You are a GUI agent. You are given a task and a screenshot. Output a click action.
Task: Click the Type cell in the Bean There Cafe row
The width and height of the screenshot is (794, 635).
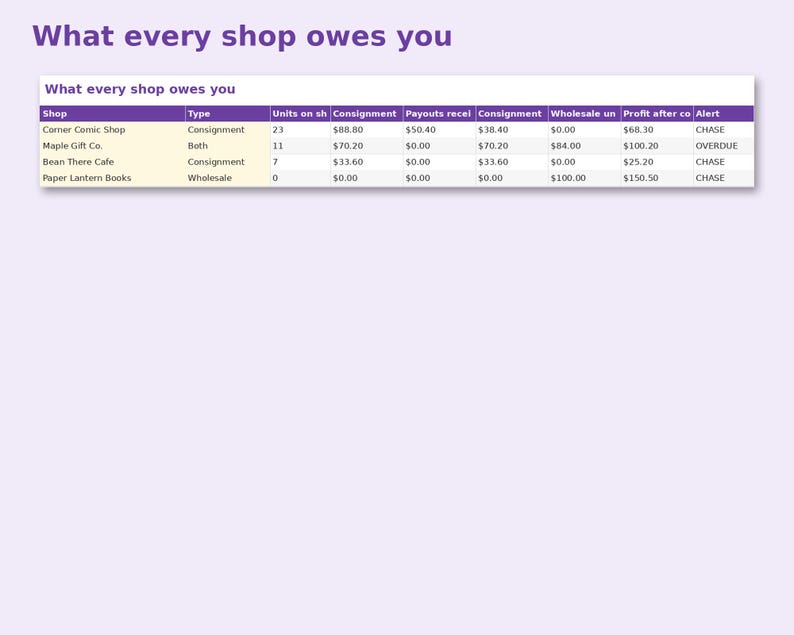227,162
